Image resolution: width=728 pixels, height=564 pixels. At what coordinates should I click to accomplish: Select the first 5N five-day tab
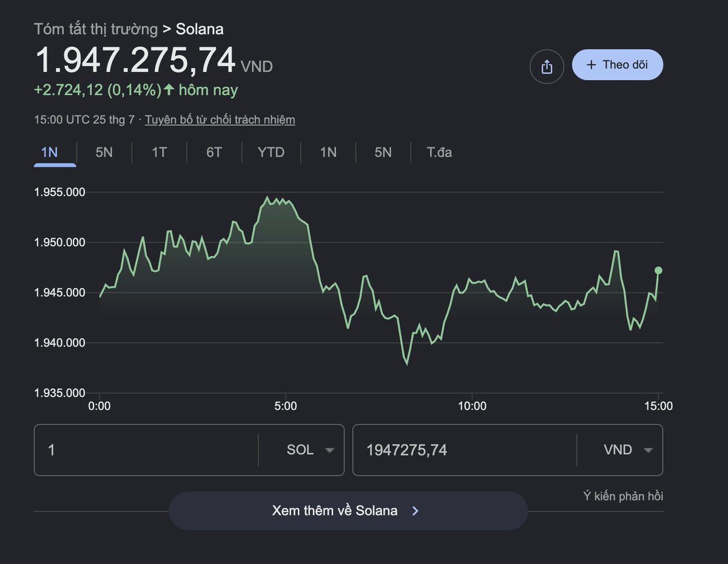tap(104, 152)
